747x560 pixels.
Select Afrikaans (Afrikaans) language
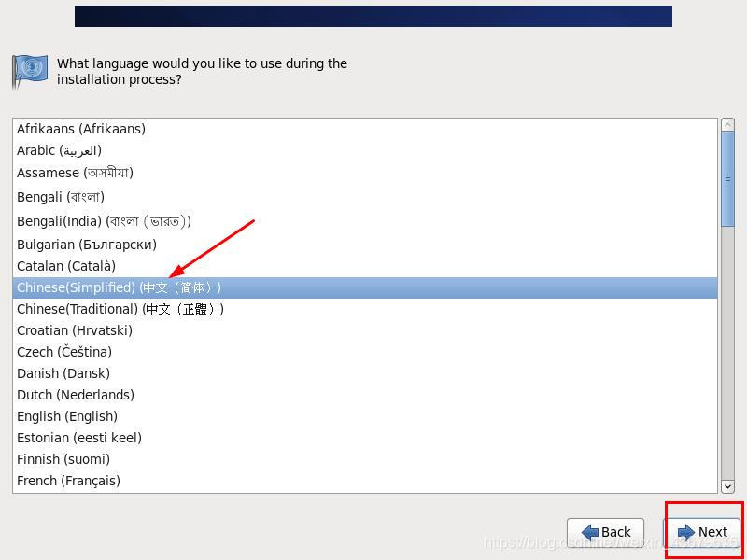pos(364,129)
